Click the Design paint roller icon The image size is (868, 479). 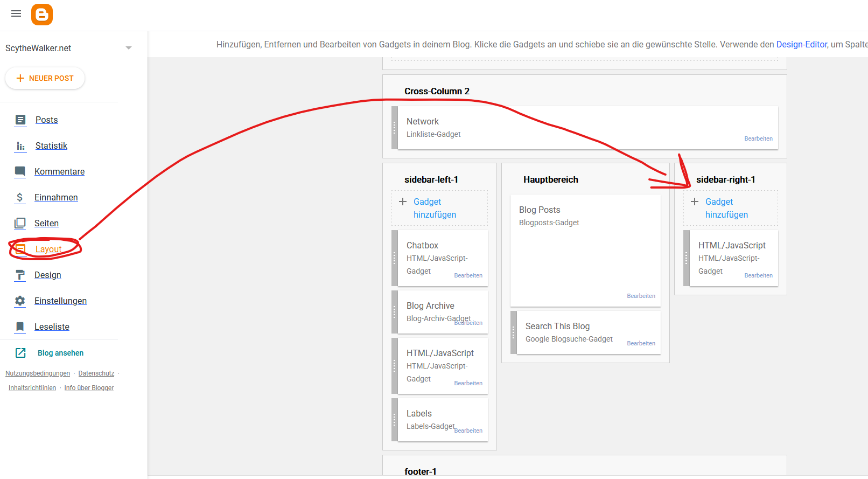pos(20,275)
